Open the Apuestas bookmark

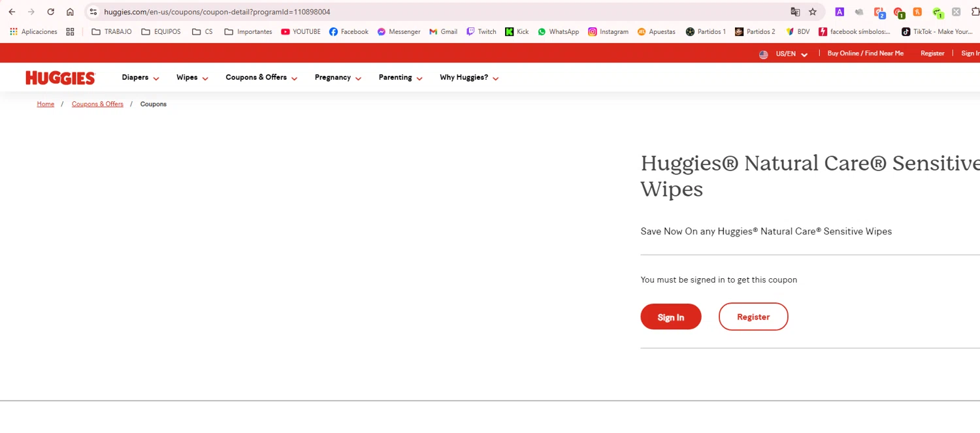point(657,31)
